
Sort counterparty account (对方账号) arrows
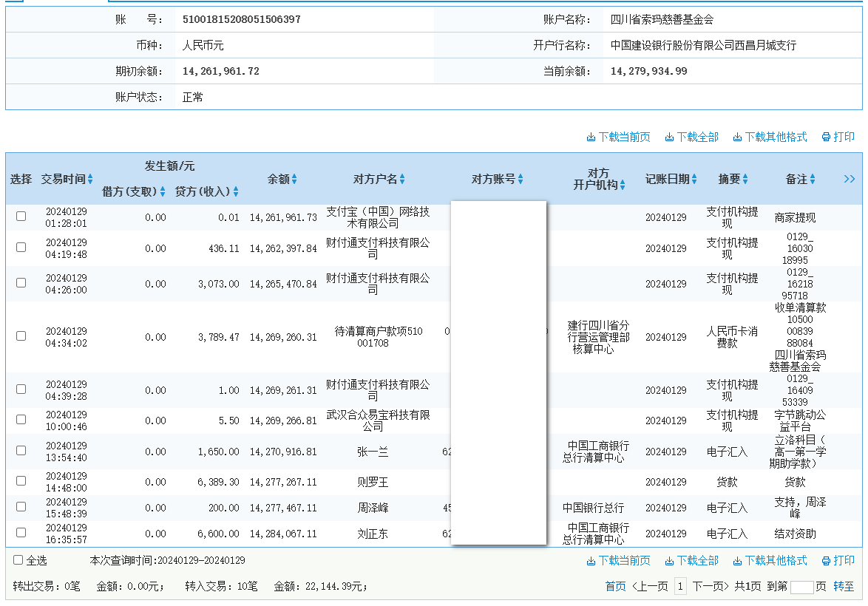point(521,180)
